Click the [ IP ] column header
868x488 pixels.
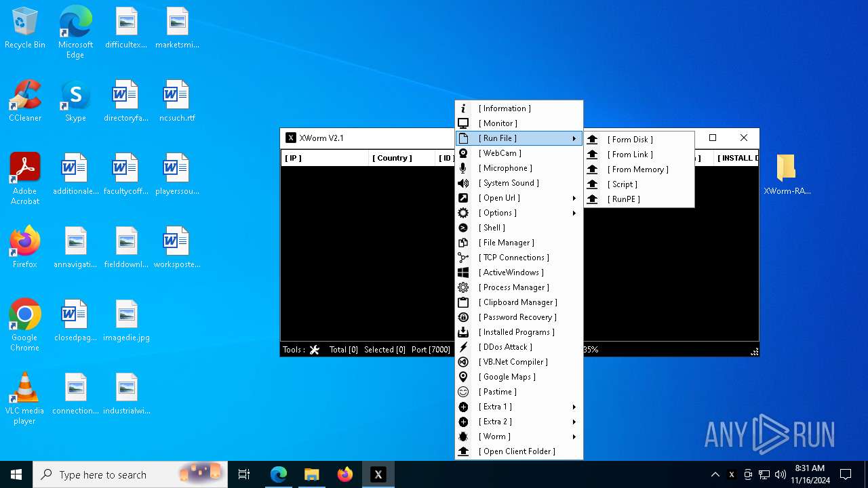tap(325, 158)
